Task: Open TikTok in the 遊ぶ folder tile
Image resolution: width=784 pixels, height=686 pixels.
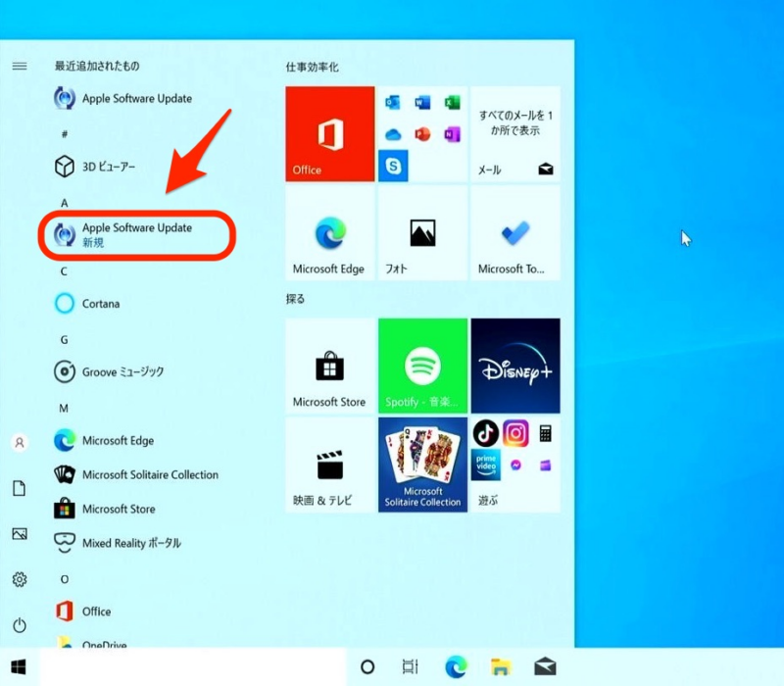Action: click(485, 433)
